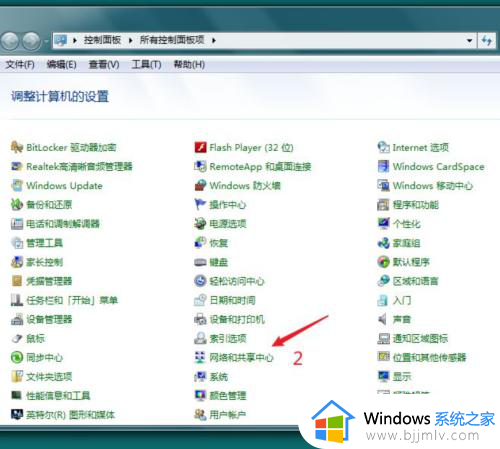This screenshot has height=449, width=500.
Task: Open the 显示 link
Action: coord(402,377)
